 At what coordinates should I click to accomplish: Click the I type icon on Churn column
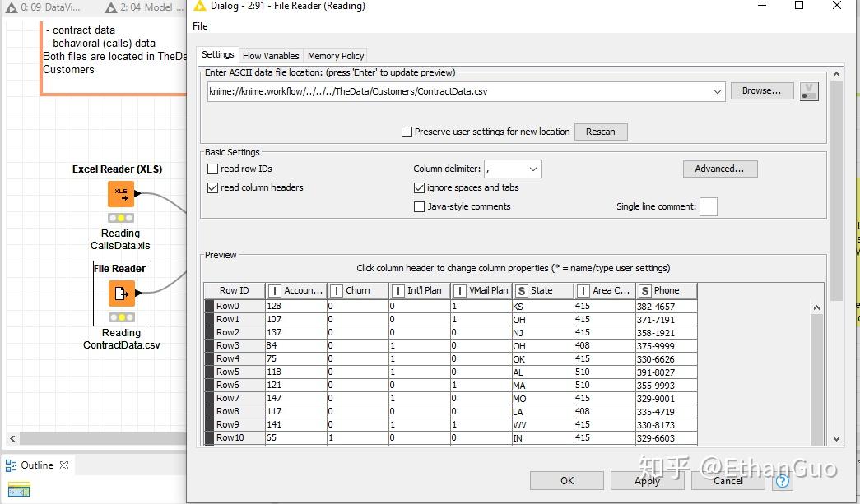point(337,290)
